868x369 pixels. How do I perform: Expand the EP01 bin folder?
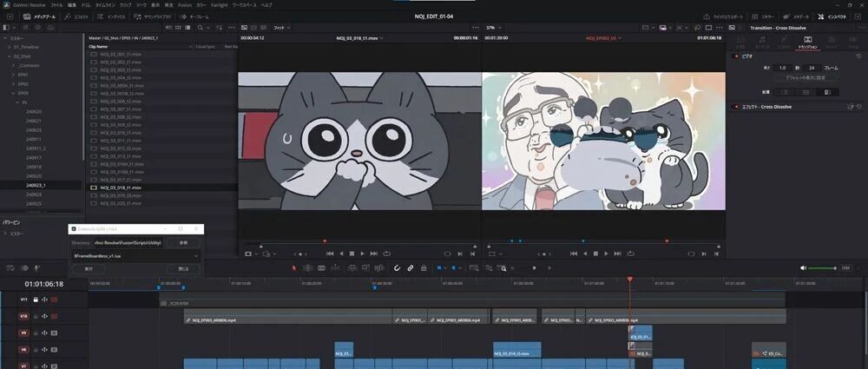(x=14, y=75)
